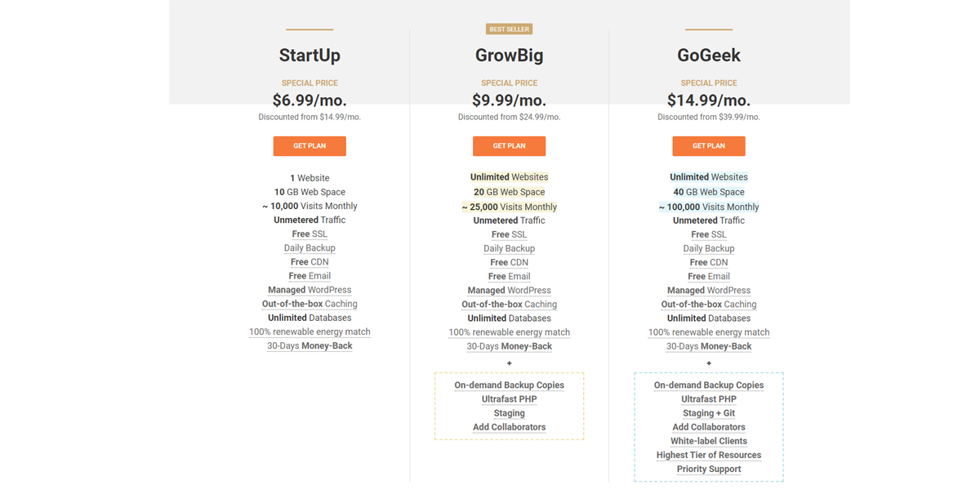Click 30-Days Money-Back in GrowBig plan
The height and width of the screenshot is (490, 980).
click(x=509, y=346)
